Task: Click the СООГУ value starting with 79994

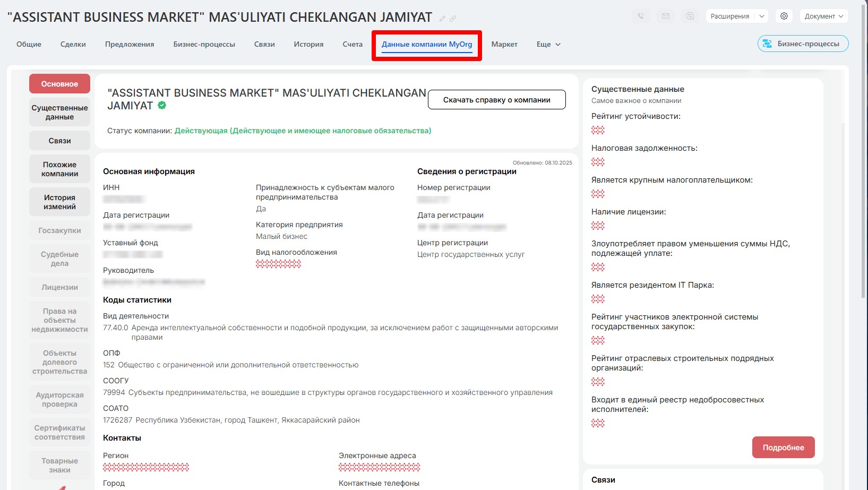Action: pyautogui.click(x=328, y=392)
